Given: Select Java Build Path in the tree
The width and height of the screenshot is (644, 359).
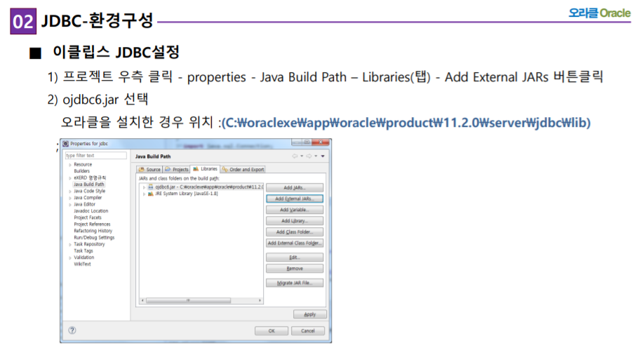Looking at the screenshot, I should (x=88, y=184).
